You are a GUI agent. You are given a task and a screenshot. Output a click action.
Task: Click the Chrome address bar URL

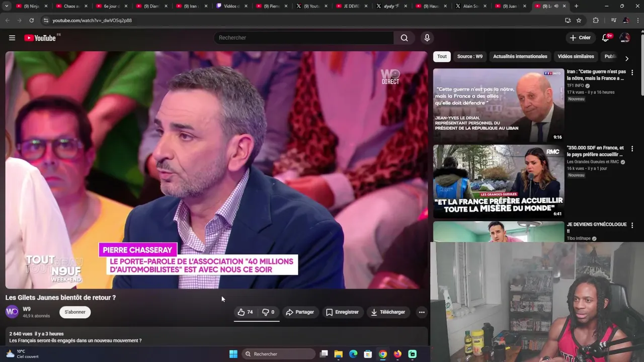[x=92, y=20]
